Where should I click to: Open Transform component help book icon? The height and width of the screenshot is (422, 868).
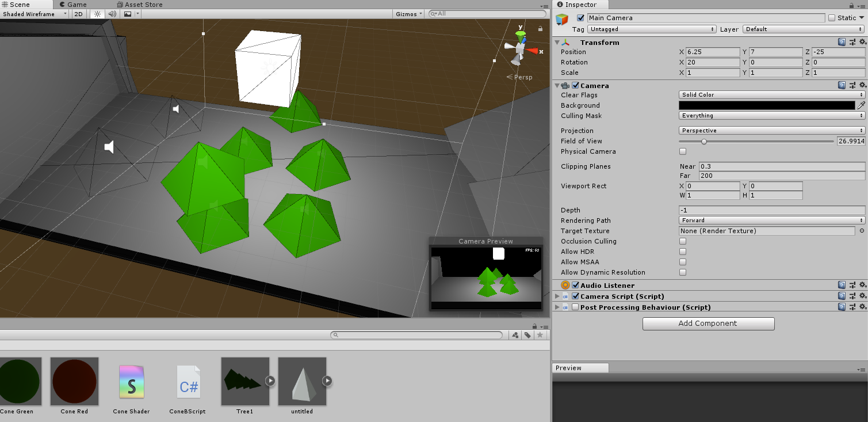(842, 42)
